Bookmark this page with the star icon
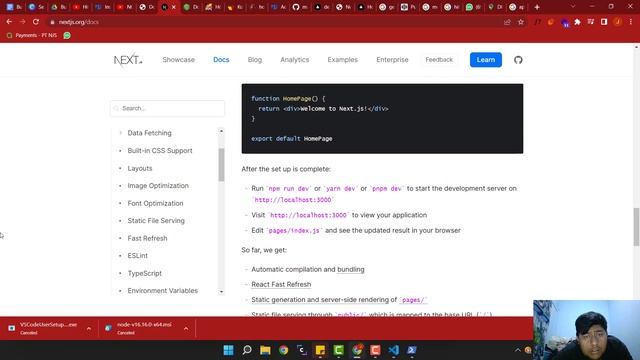This screenshot has height=360, width=640. pyautogui.click(x=521, y=22)
